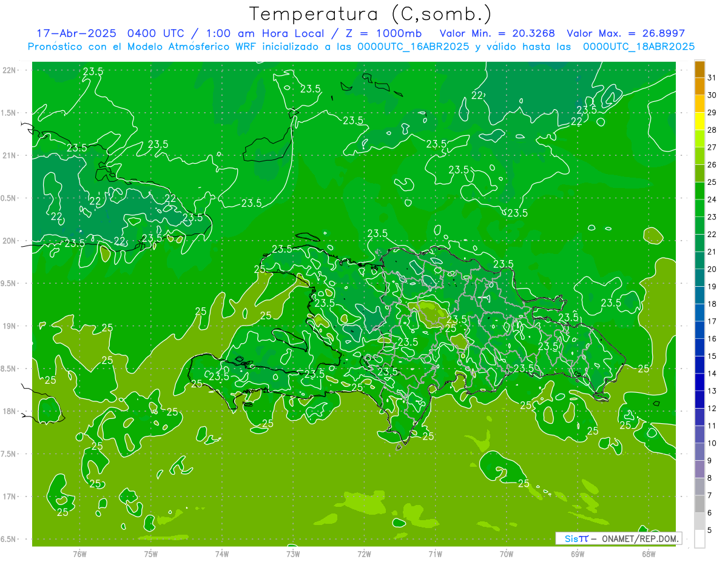The height and width of the screenshot is (562, 728).
Task: Click latitude axis label "8.5N"
Action: click(x=8, y=369)
